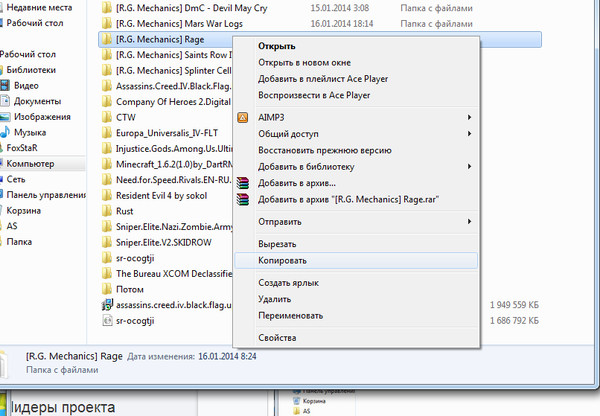The image size is (600, 416).
Task: Click folder icon of The Bureau XCOM Declassified
Action: tap(107, 273)
